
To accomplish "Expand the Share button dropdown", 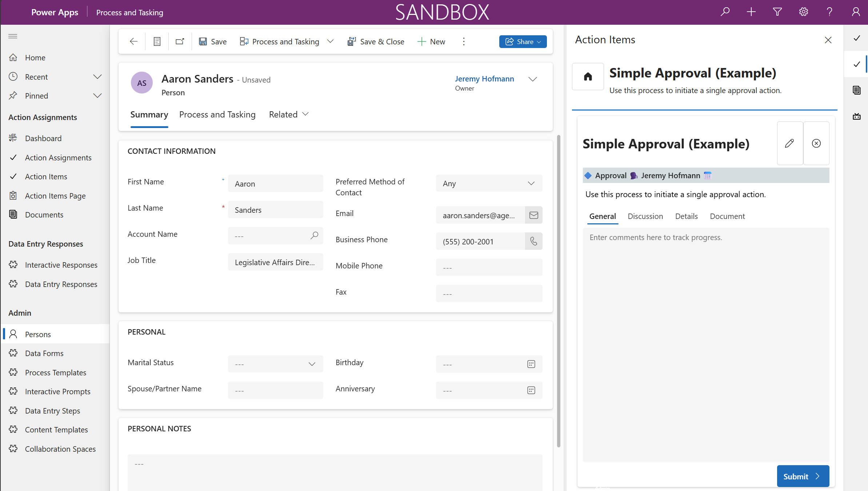I will [539, 42].
